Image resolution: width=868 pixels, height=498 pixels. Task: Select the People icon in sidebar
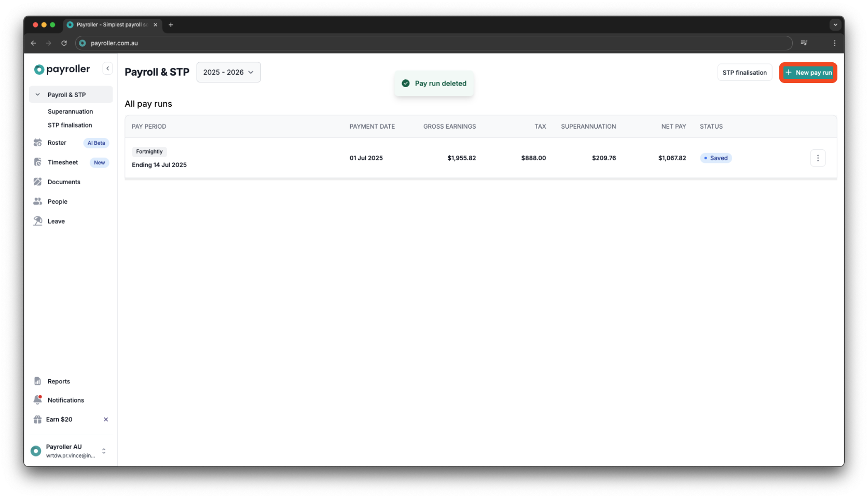pyautogui.click(x=38, y=201)
